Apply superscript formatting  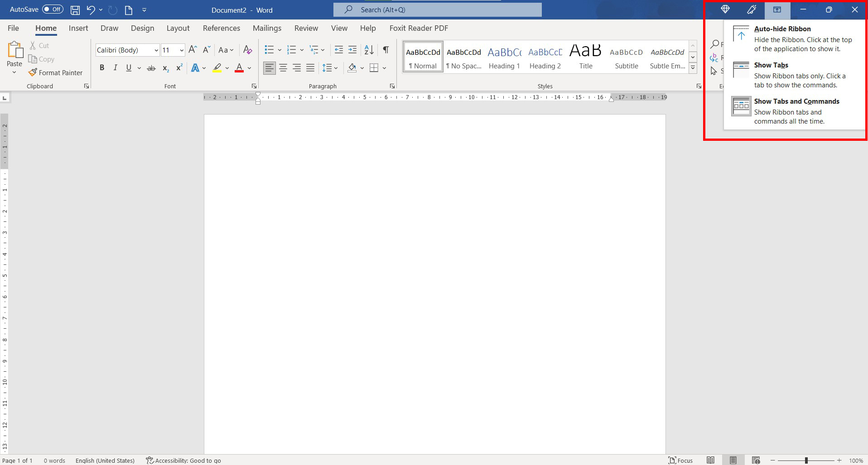(179, 68)
